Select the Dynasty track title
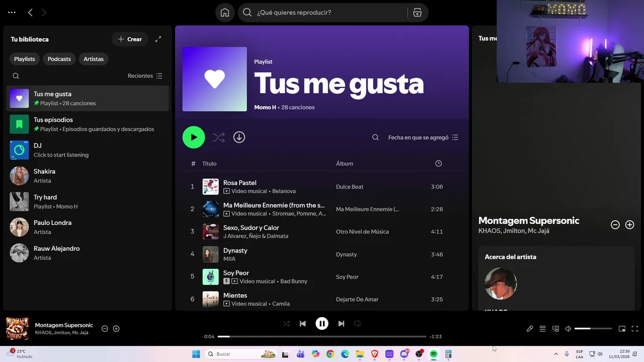 coord(235,250)
